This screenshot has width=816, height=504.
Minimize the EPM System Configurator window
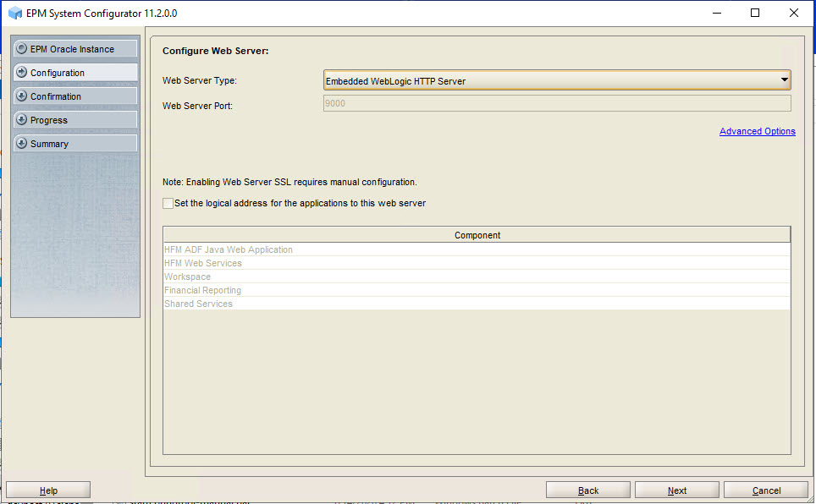(x=717, y=13)
